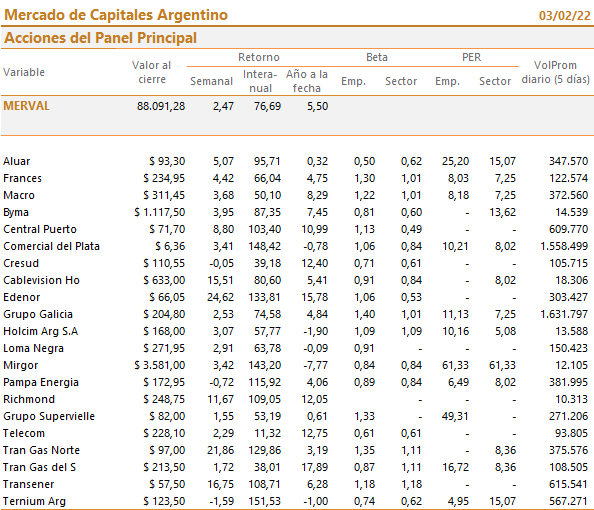Select Richmond interannual return 109,05
The height and width of the screenshot is (510, 594).
coord(264,399)
